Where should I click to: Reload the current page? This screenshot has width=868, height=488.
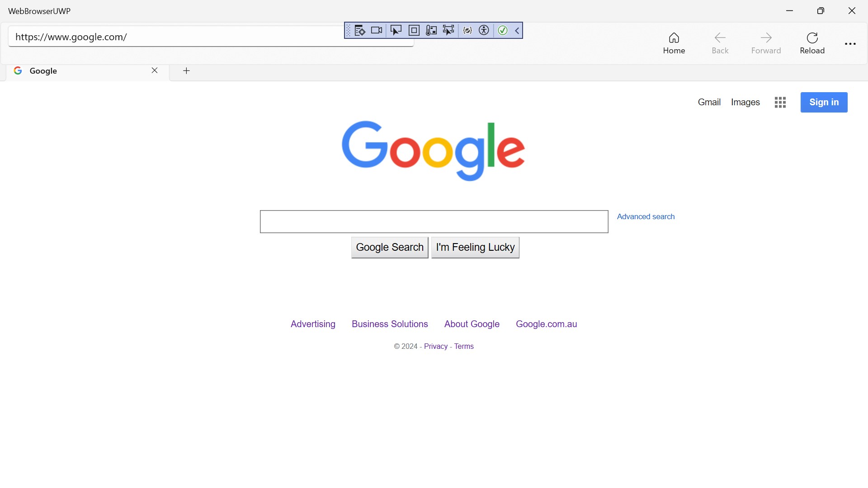(x=812, y=43)
